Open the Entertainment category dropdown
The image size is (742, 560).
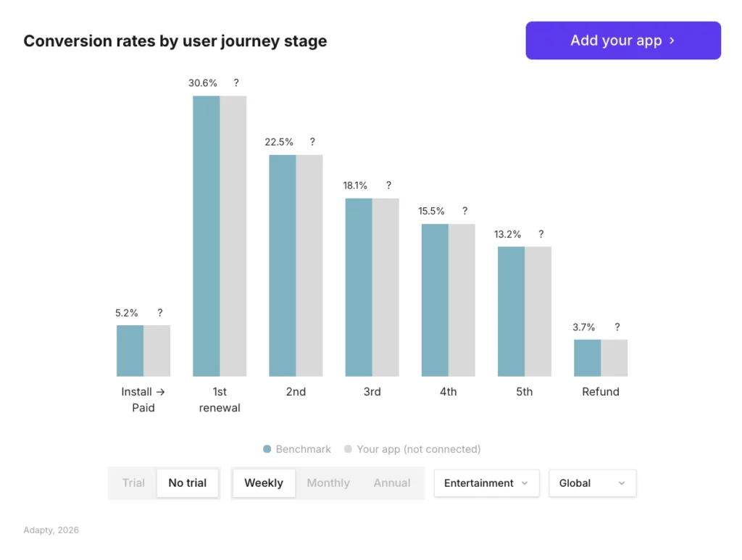(486, 482)
